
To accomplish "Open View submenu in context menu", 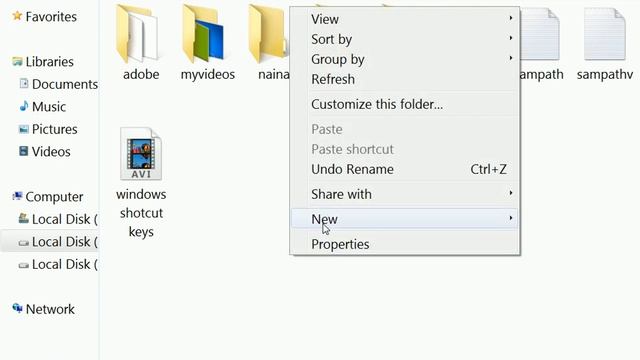I will pos(404,19).
